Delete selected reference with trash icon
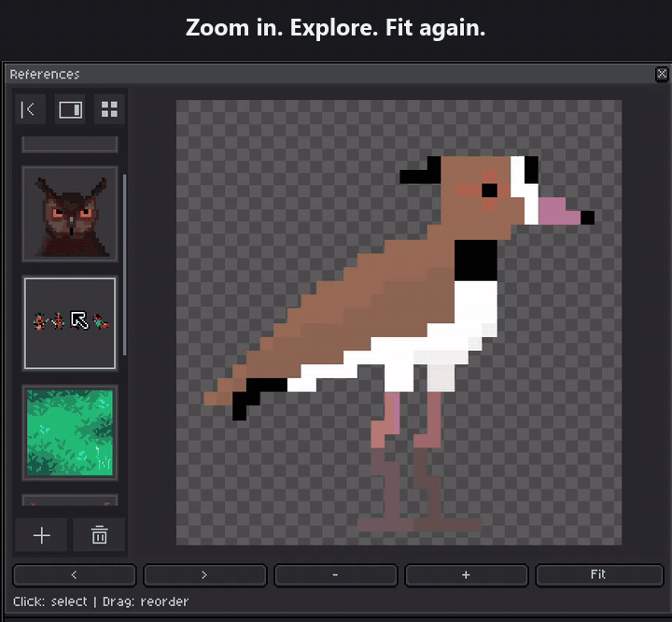 (x=99, y=535)
